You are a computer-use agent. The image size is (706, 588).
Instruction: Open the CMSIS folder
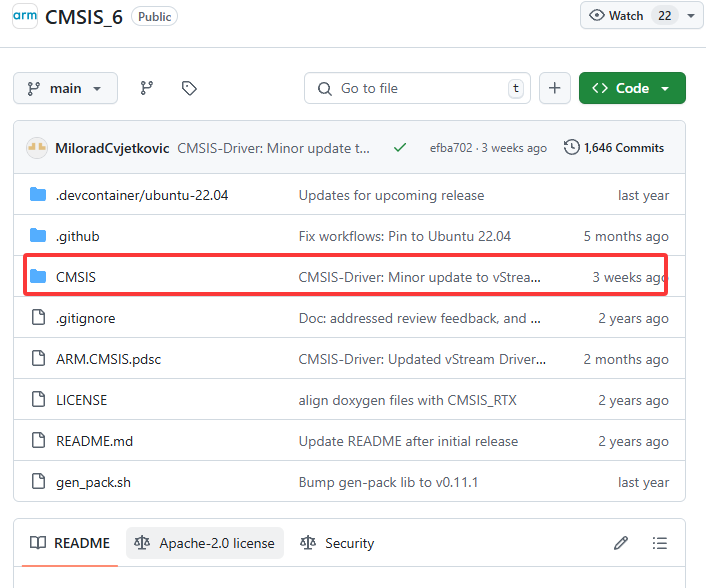[x=76, y=277]
